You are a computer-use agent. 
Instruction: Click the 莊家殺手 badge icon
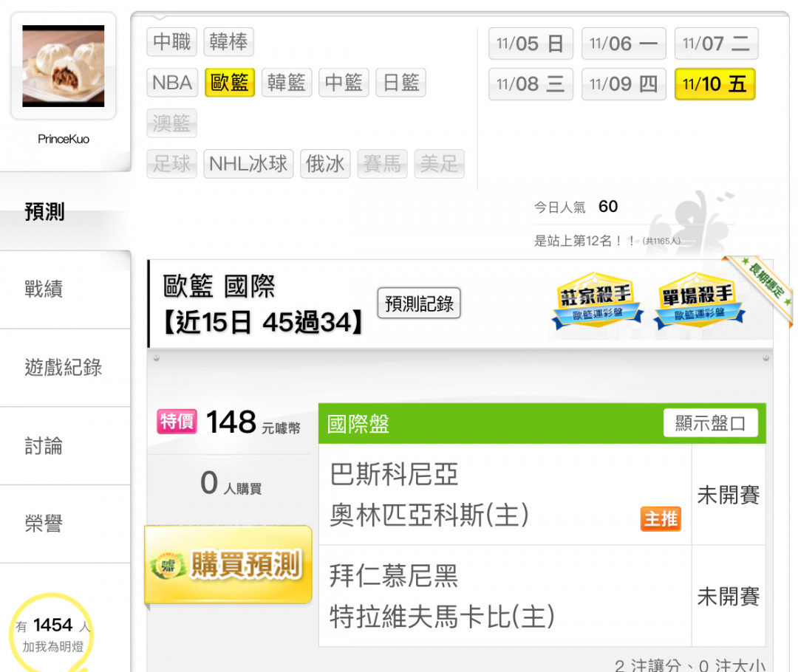click(596, 301)
